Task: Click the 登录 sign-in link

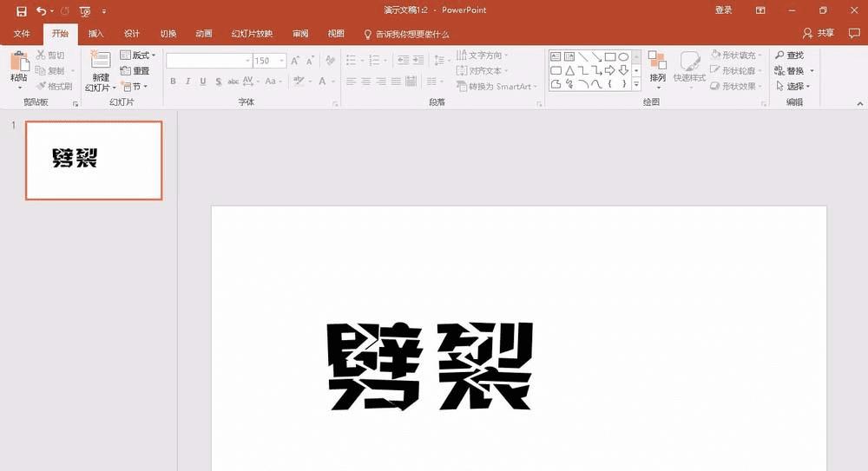Action: pos(724,10)
